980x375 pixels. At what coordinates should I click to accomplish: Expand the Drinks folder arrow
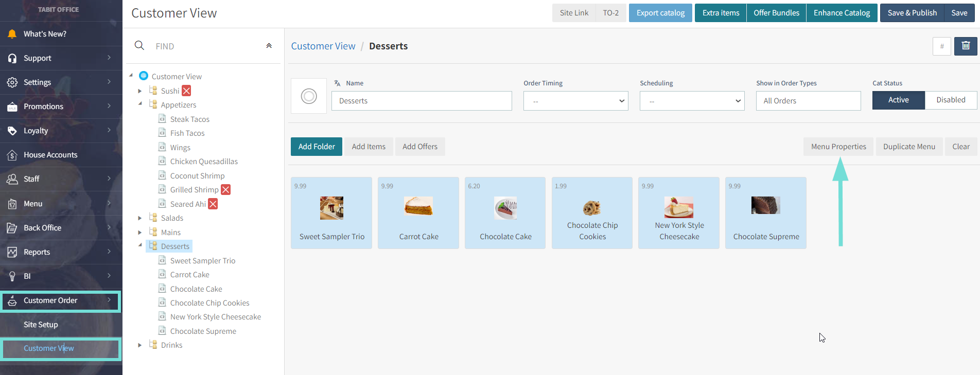point(140,345)
